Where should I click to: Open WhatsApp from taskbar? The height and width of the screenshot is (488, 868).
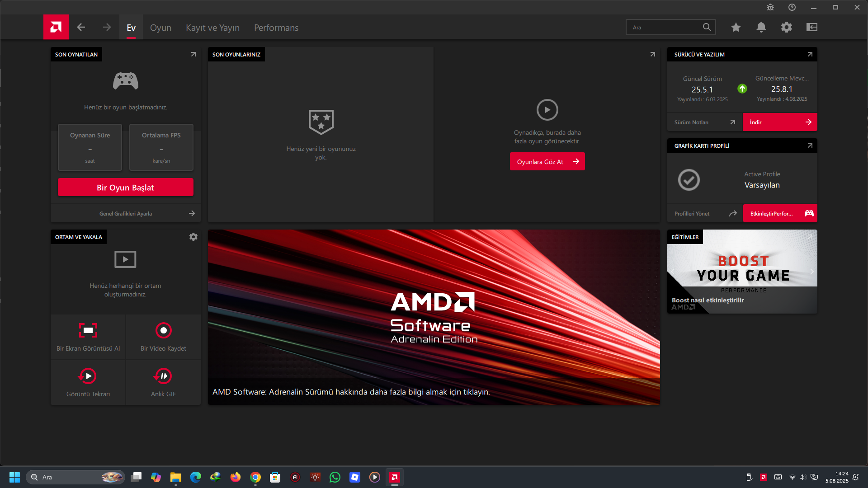(x=335, y=477)
